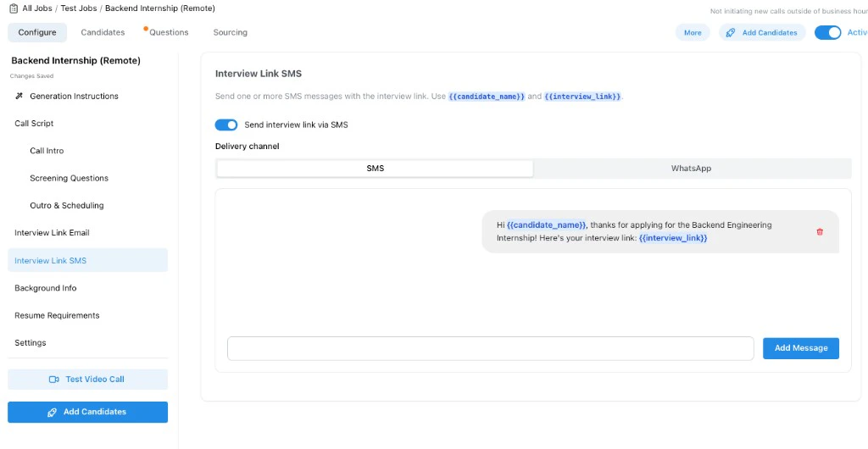Open the More menu
The image size is (868, 449).
point(693,33)
